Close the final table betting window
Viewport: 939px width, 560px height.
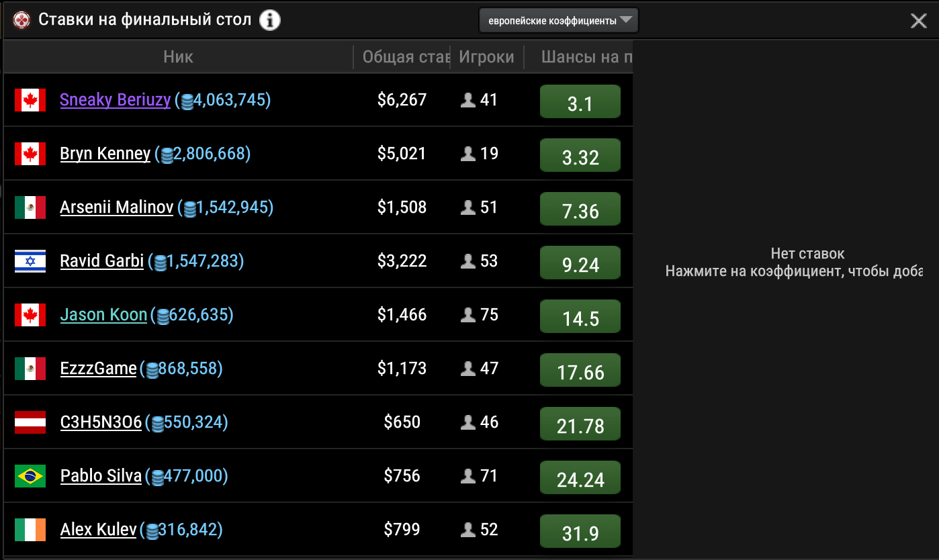[x=918, y=21]
